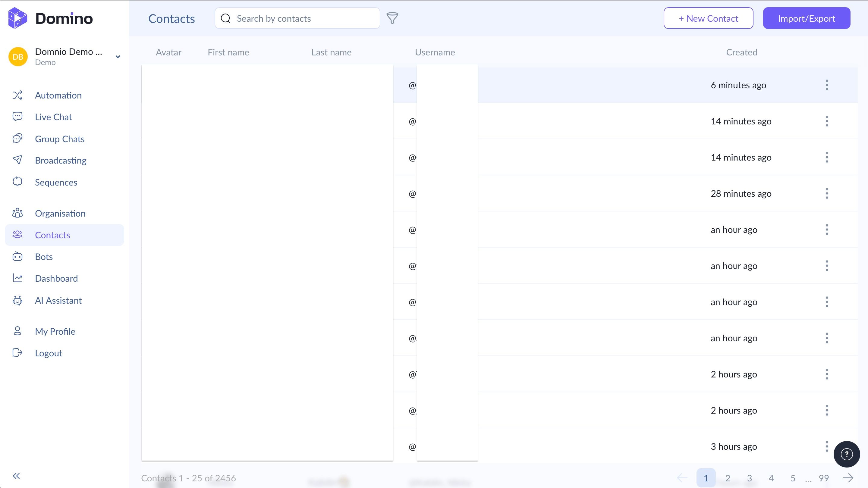Open the contacts filter funnel icon
868x488 pixels.
point(392,18)
